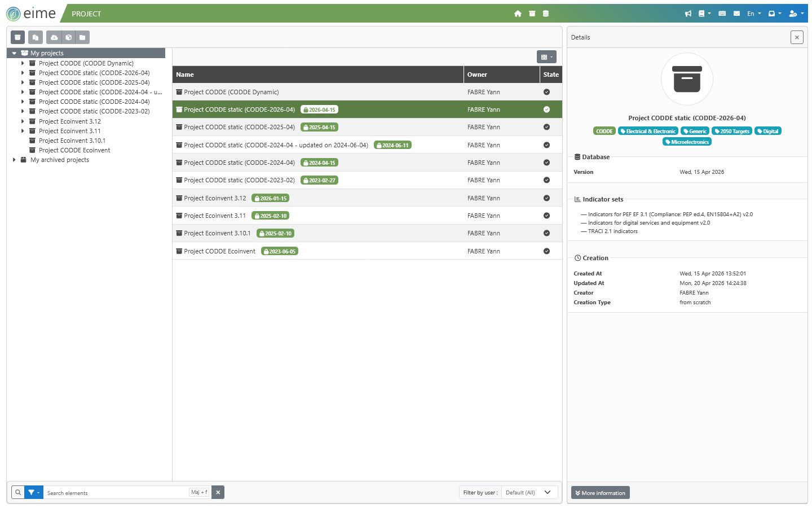Screen dimensions: 812x508
Task: Click the 2024-06-11 lock date badge
Action: pyautogui.click(x=393, y=145)
